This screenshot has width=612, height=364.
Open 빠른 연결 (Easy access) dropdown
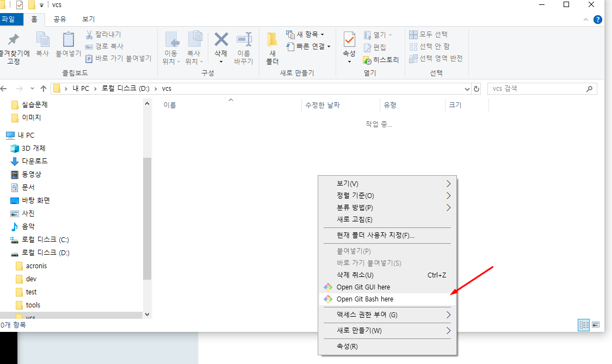pos(308,46)
